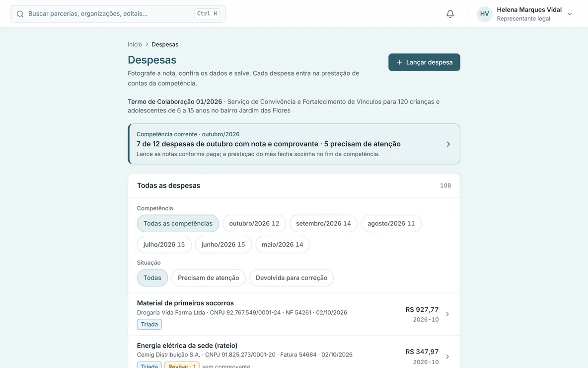Click the search magnifier icon
This screenshot has width=588, height=368.
coord(20,14)
